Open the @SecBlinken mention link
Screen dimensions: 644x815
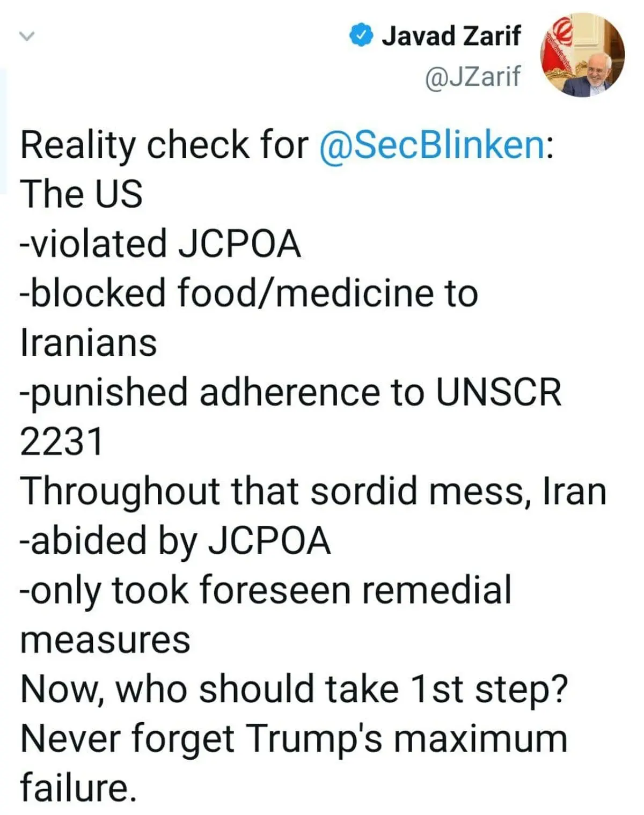[x=432, y=145]
